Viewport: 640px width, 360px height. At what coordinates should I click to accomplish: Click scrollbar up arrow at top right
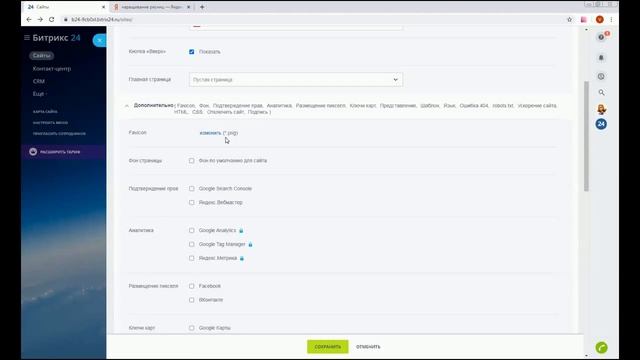click(586, 30)
